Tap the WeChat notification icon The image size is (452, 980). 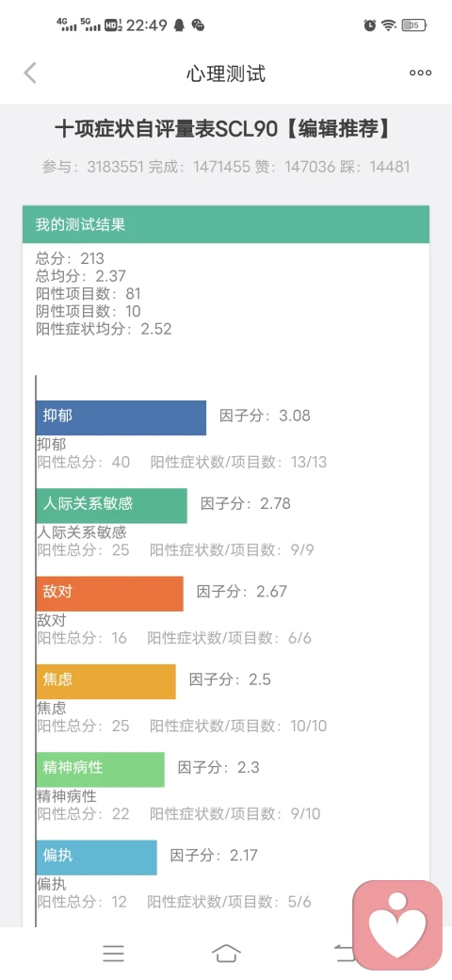click(x=198, y=25)
